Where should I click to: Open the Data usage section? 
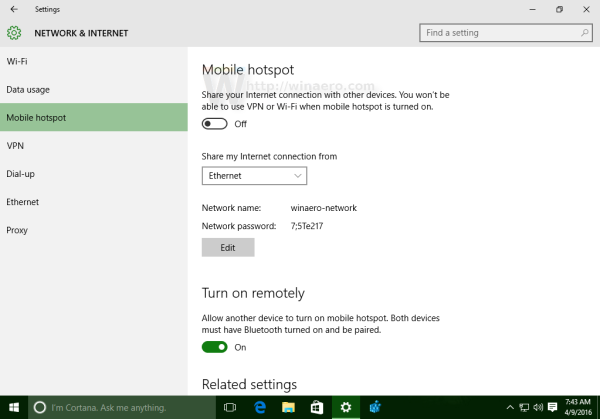tap(29, 90)
